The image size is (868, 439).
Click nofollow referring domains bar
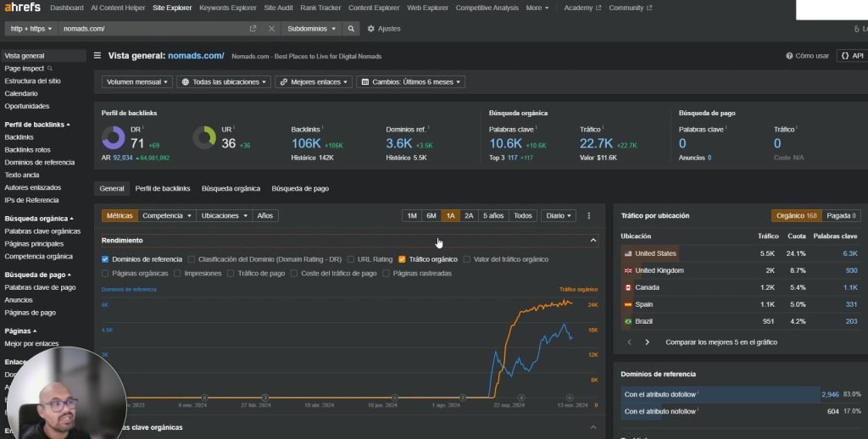click(x=641, y=411)
